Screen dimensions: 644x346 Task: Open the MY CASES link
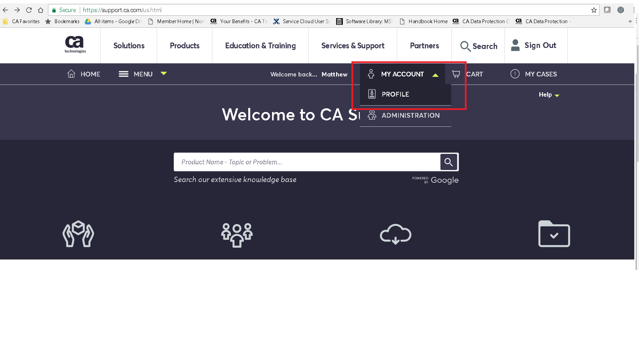541,74
